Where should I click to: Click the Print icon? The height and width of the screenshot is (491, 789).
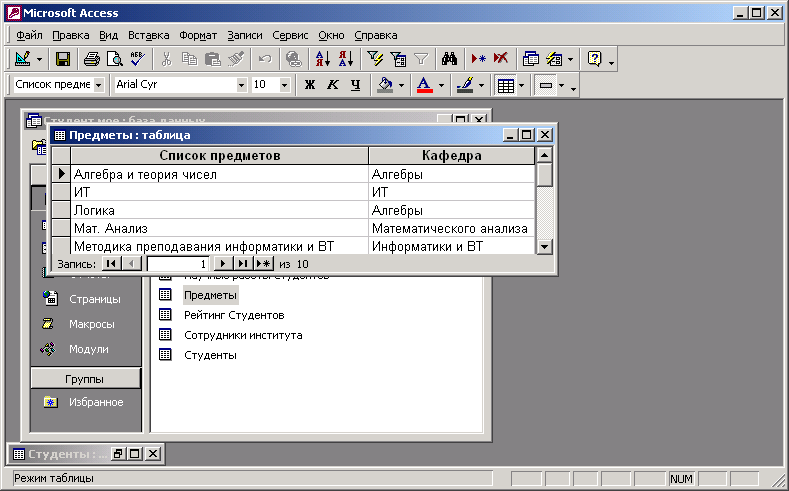coord(92,59)
